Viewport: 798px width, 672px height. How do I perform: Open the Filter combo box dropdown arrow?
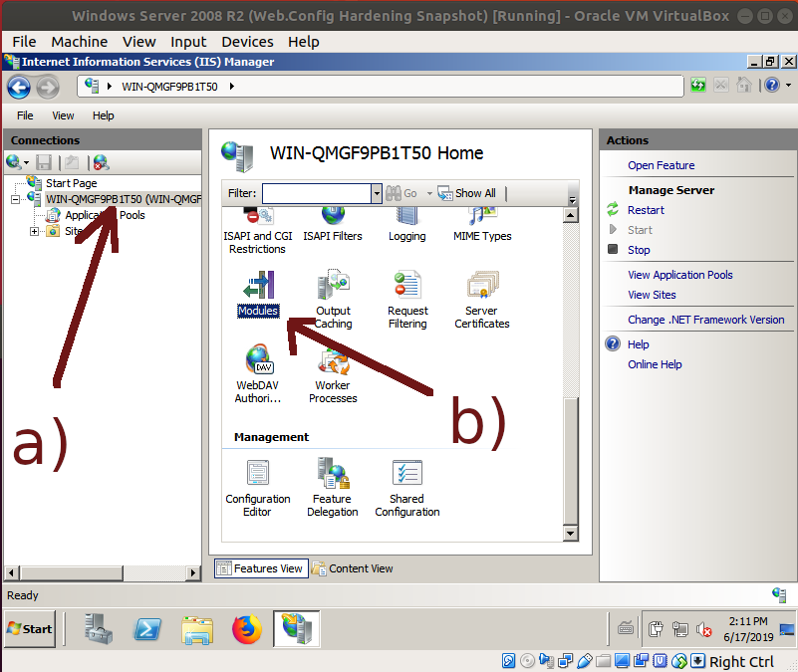377,193
